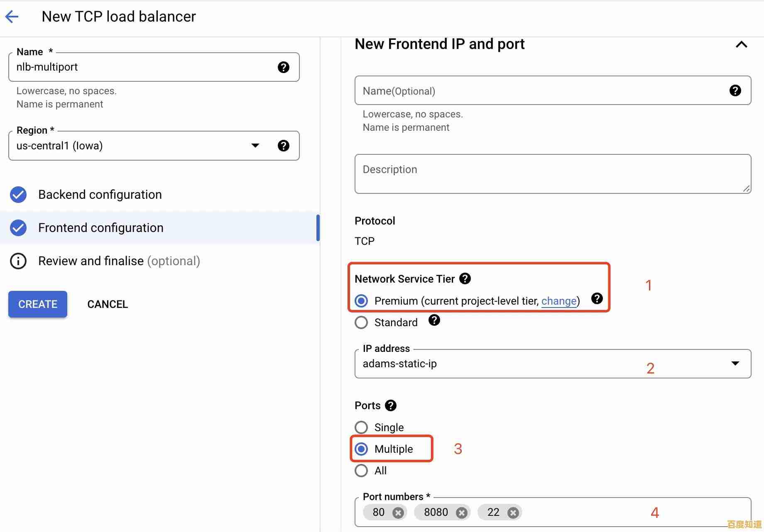Click the Description text field
Screen dimensions: 764x532
coord(552,173)
